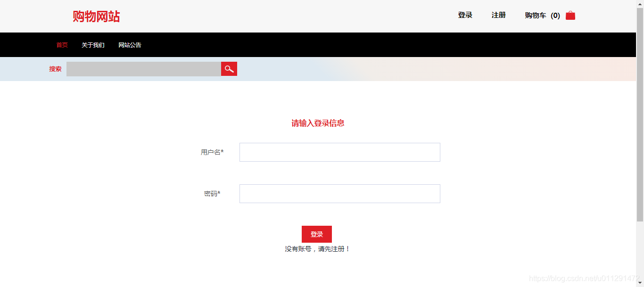Click the 密码* label

212,194
